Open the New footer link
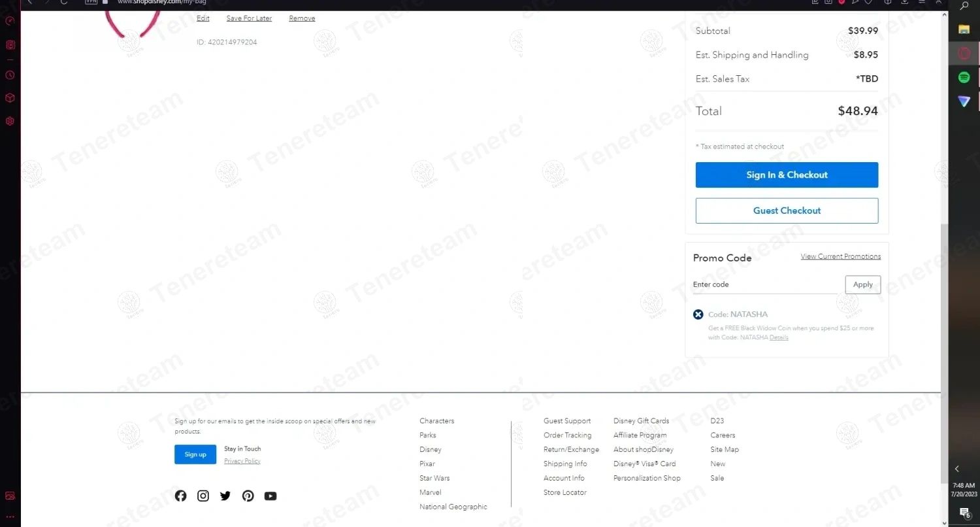 tap(718, 464)
